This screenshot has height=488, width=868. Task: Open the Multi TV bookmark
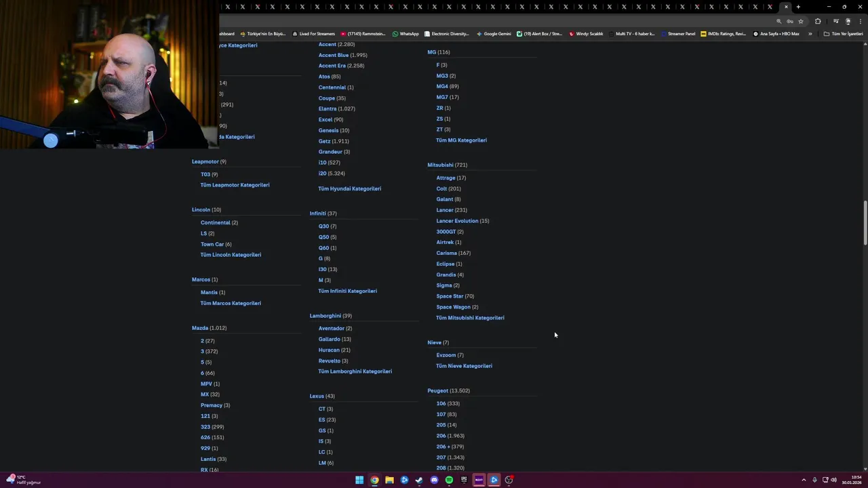pyautogui.click(x=631, y=34)
